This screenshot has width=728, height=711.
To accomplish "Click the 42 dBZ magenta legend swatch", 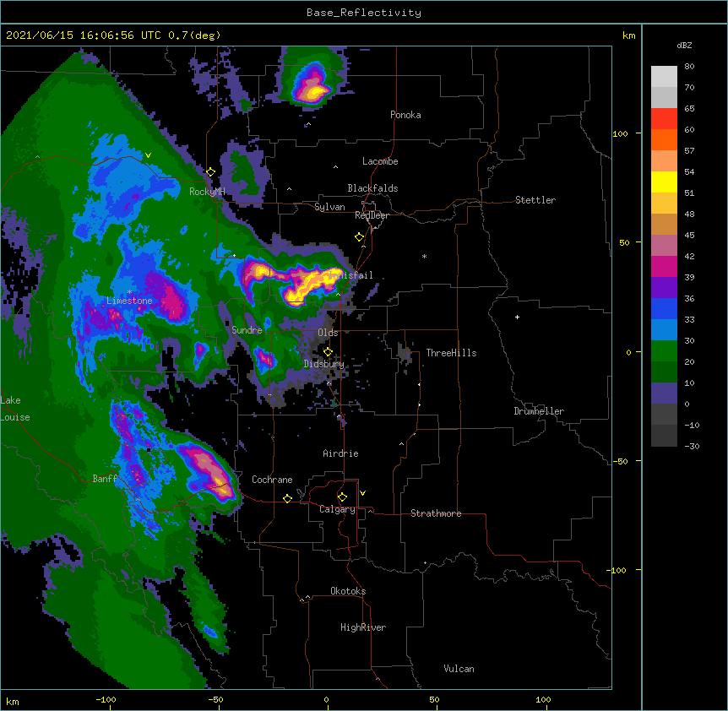I will click(664, 266).
